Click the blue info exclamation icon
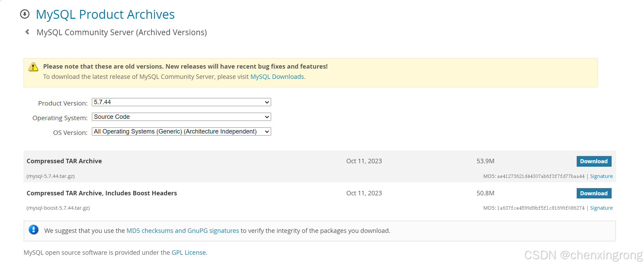Screen dimensions: 644x266 33,229
